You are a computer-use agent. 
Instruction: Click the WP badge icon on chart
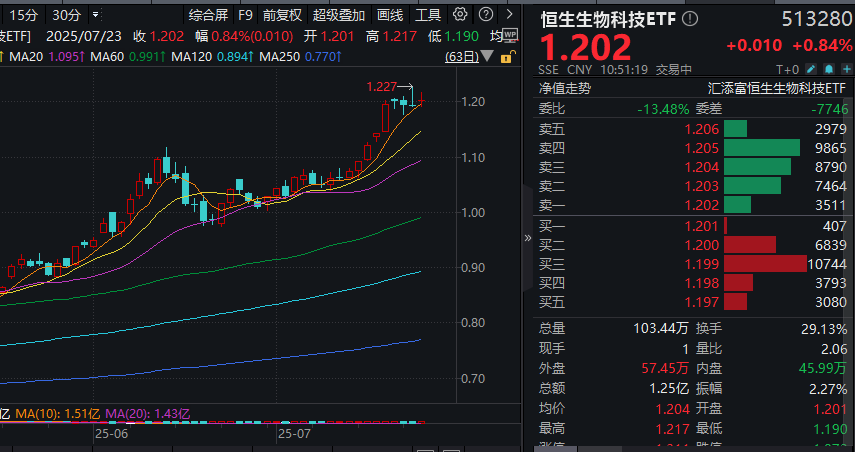click(510, 35)
